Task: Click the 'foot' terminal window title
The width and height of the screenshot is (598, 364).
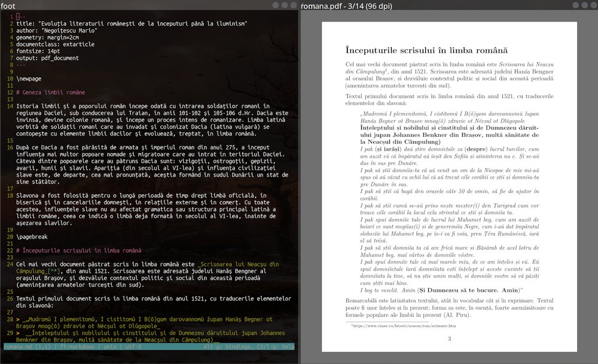Action: tap(8, 6)
